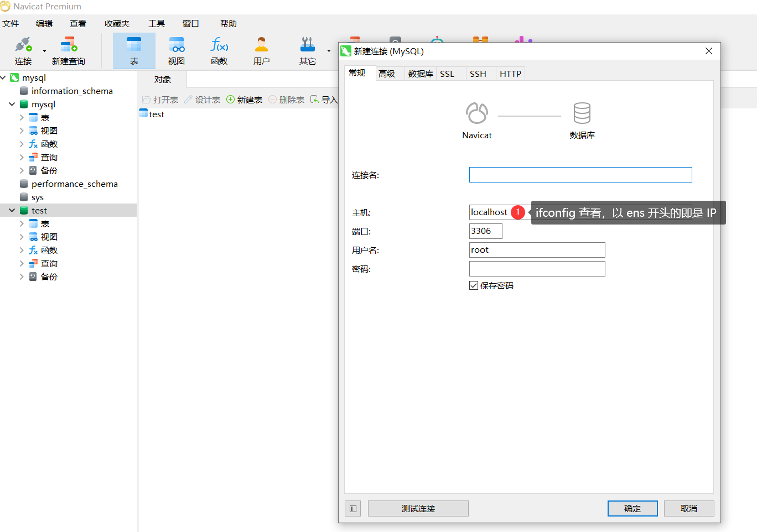Open the dropdown arrow beside 连接

(x=45, y=51)
